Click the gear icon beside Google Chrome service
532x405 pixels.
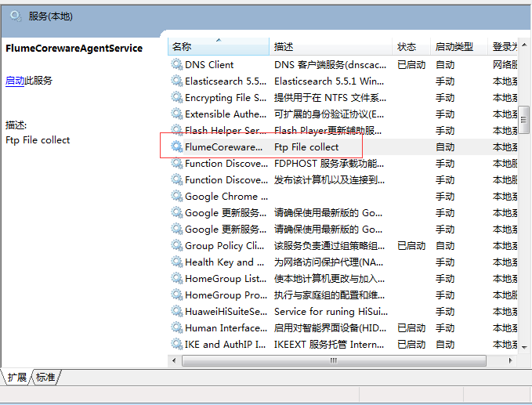coord(177,196)
